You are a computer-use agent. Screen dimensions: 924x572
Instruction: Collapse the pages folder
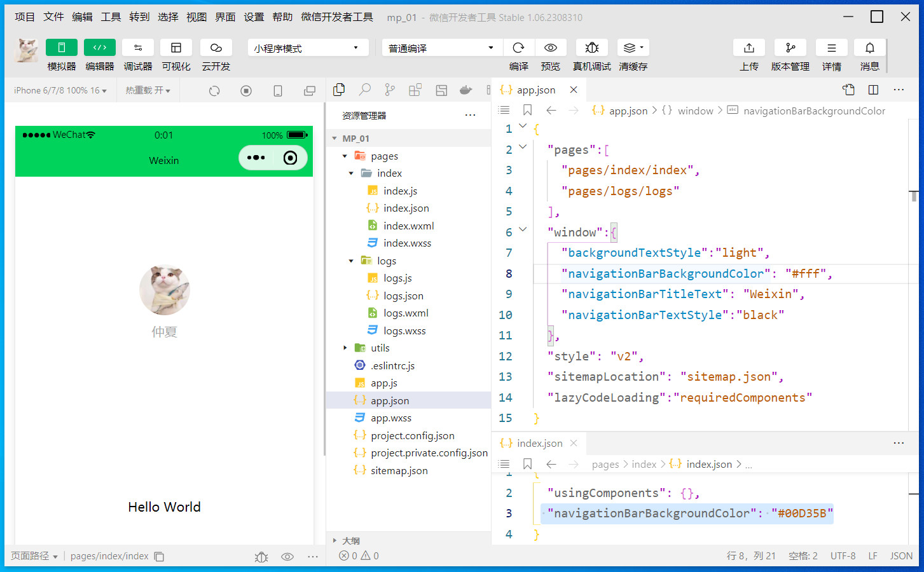pyautogui.click(x=345, y=156)
